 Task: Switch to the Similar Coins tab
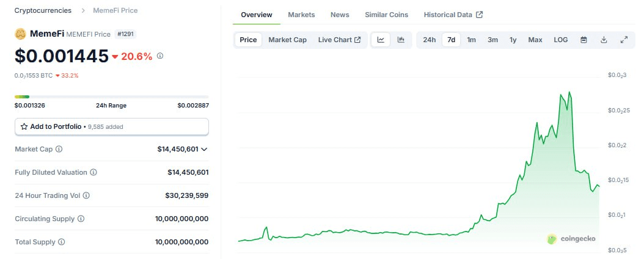click(x=386, y=15)
